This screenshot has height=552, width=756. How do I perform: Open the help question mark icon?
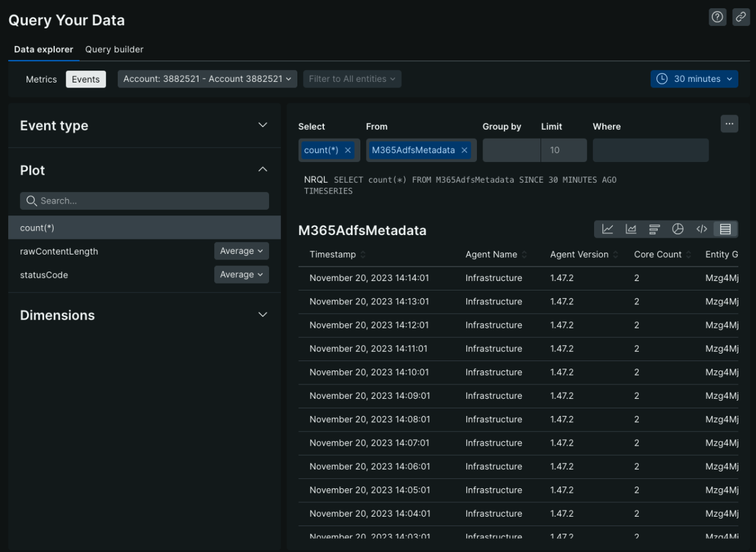718,18
